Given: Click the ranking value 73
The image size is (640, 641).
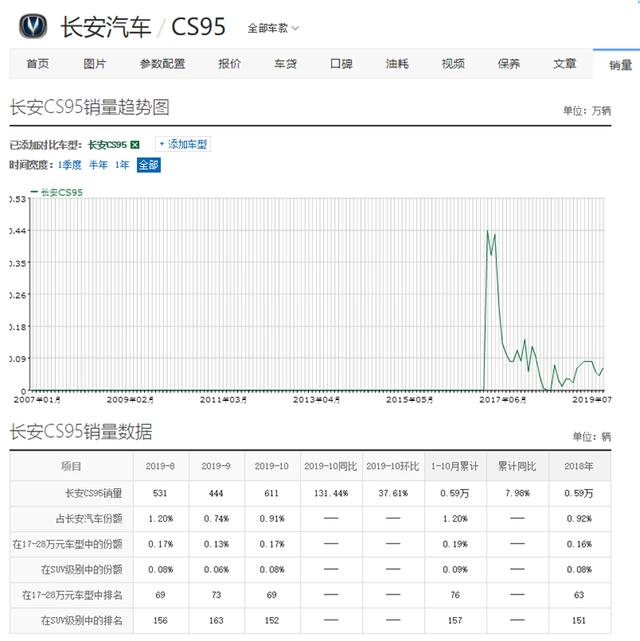Looking at the screenshot, I should pos(216,595).
